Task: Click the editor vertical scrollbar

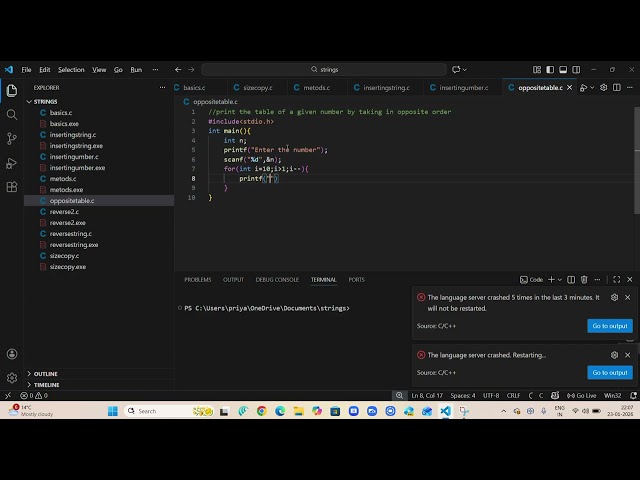Action: (x=636, y=150)
